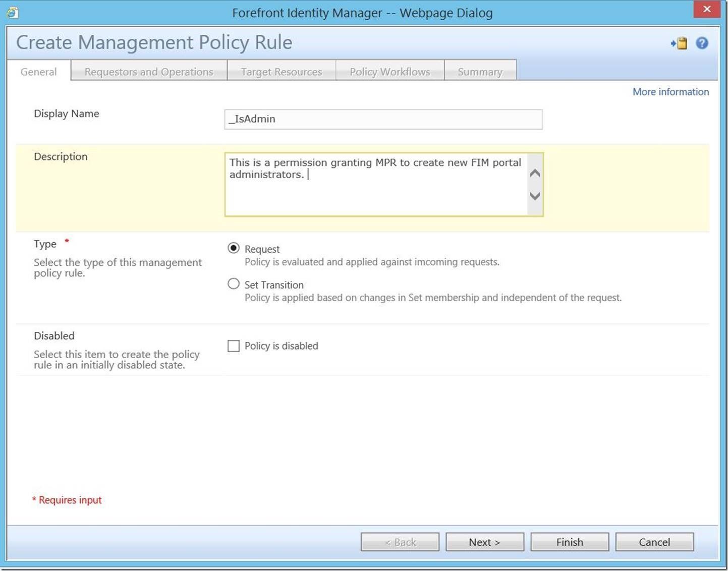Screen dimensions: 728x571
Task: Switch to the General tab
Action: pyautogui.click(x=38, y=72)
